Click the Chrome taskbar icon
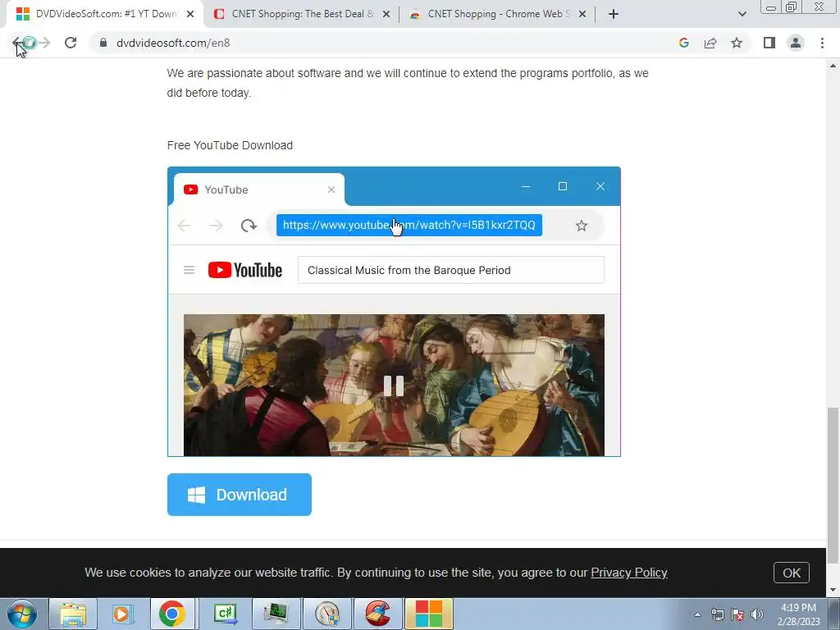 coord(172,614)
